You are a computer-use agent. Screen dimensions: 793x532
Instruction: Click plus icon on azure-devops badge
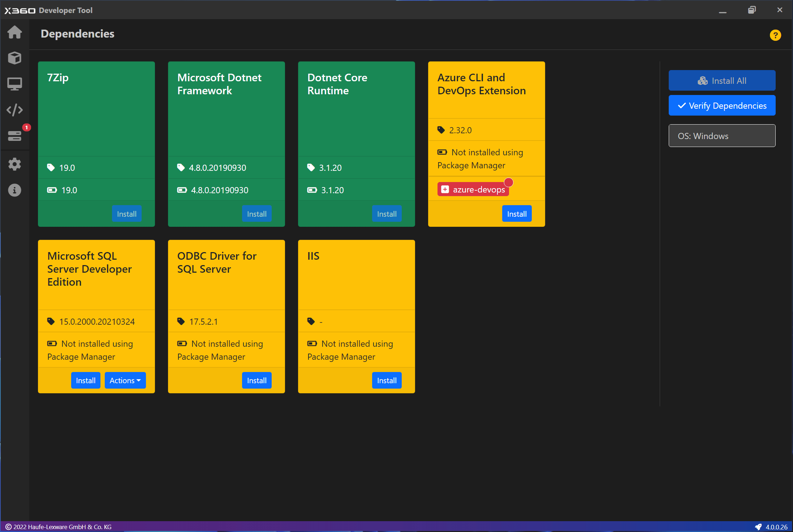[445, 189]
